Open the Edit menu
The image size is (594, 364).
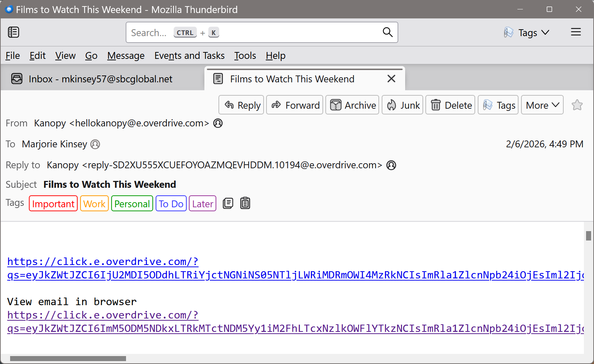[38, 56]
